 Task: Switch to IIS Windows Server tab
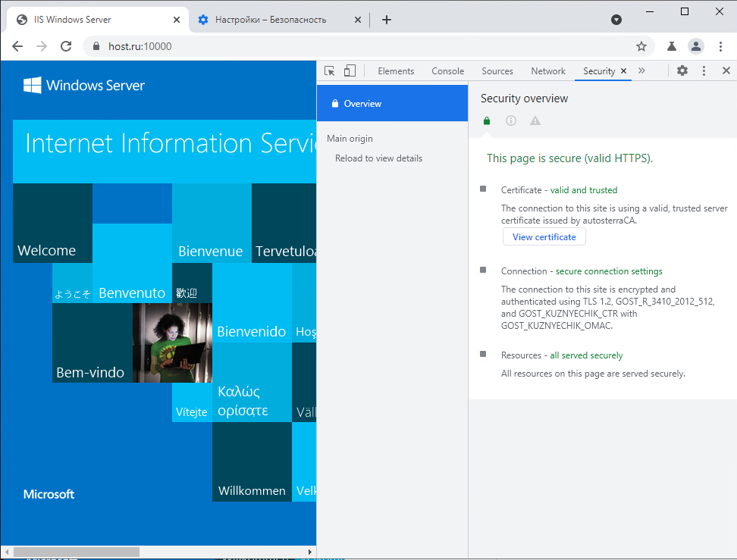click(x=98, y=20)
